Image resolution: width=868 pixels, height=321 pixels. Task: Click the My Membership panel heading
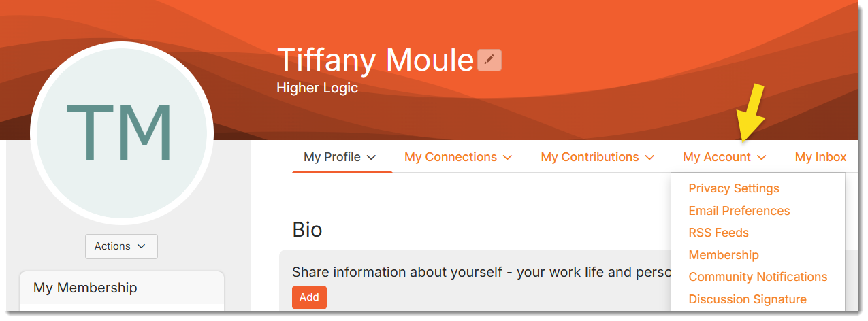(85, 288)
